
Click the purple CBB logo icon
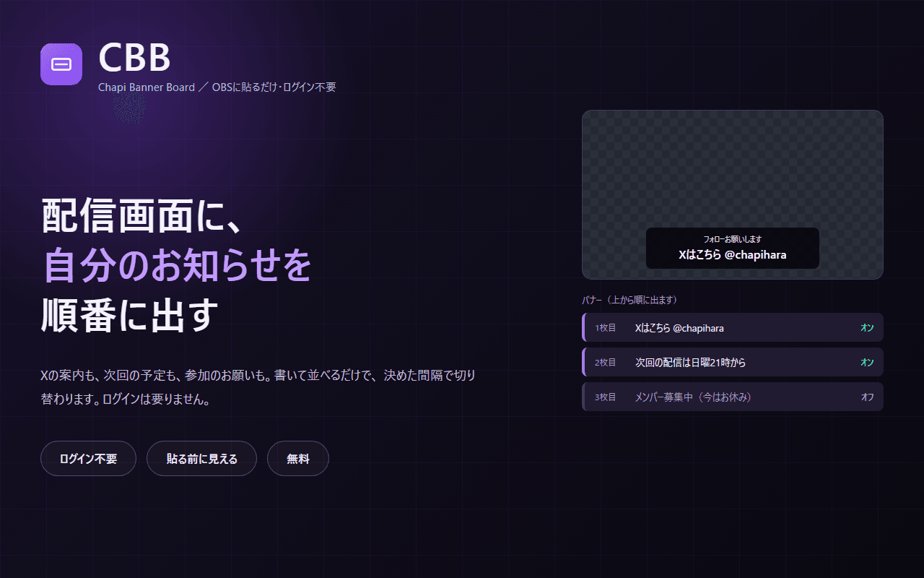click(x=61, y=64)
